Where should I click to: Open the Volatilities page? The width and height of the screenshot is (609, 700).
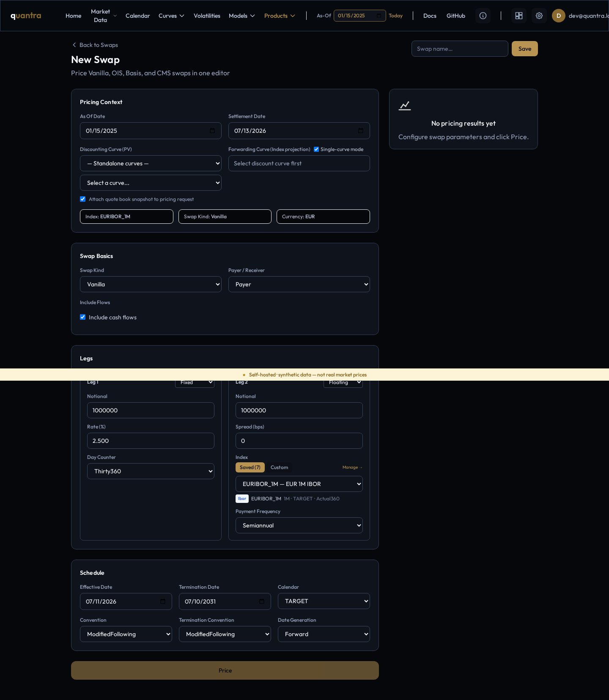[207, 16]
